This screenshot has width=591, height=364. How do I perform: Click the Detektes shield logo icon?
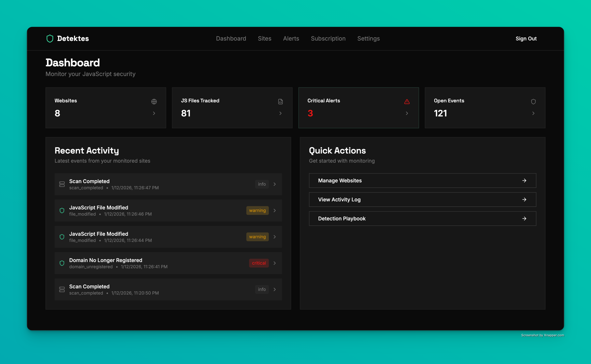click(50, 39)
